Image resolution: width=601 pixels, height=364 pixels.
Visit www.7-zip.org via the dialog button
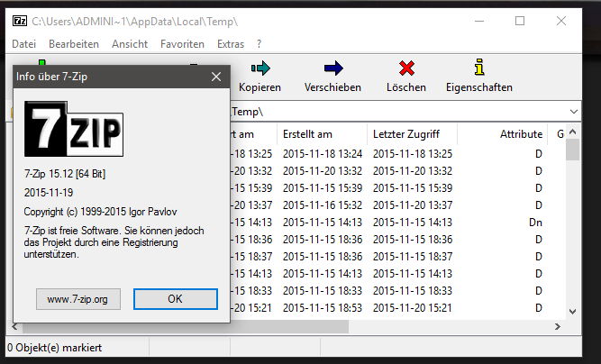tap(78, 299)
